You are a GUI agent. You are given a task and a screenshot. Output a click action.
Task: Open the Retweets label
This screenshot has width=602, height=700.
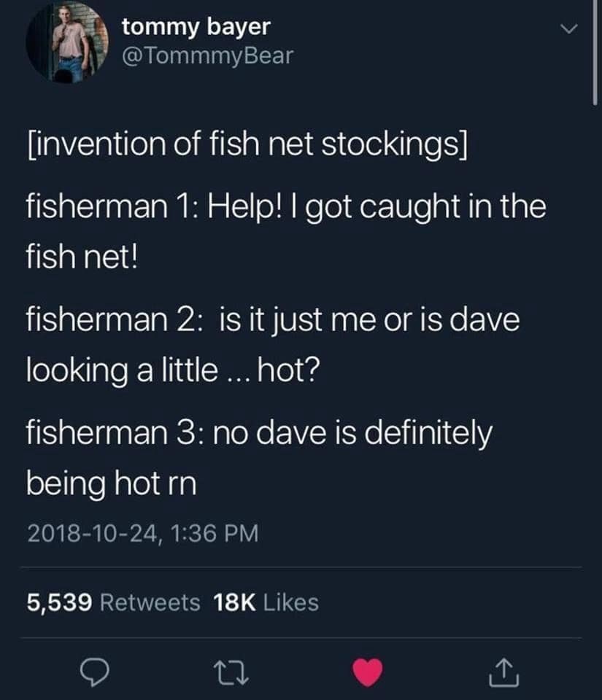pyautogui.click(x=149, y=602)
